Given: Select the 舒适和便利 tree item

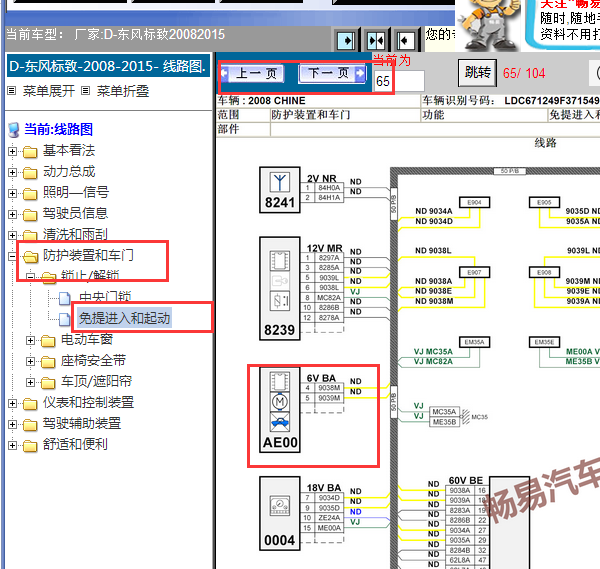Looking at the screenshot, I should click(x=75, y=444).
